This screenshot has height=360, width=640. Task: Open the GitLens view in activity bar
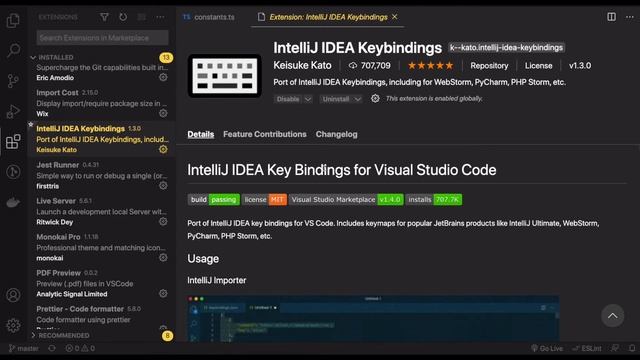pyautogui.click(x=13, y=172)
